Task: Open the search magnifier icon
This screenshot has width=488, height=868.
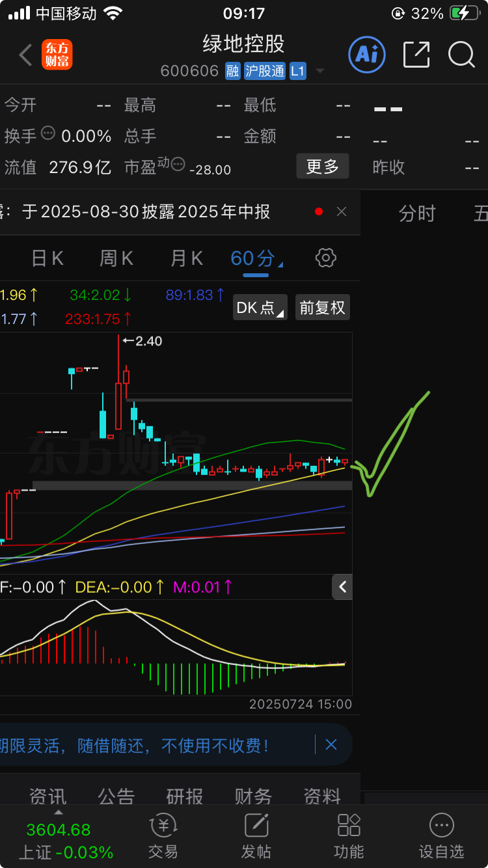Action: click(x=461, y=55)
